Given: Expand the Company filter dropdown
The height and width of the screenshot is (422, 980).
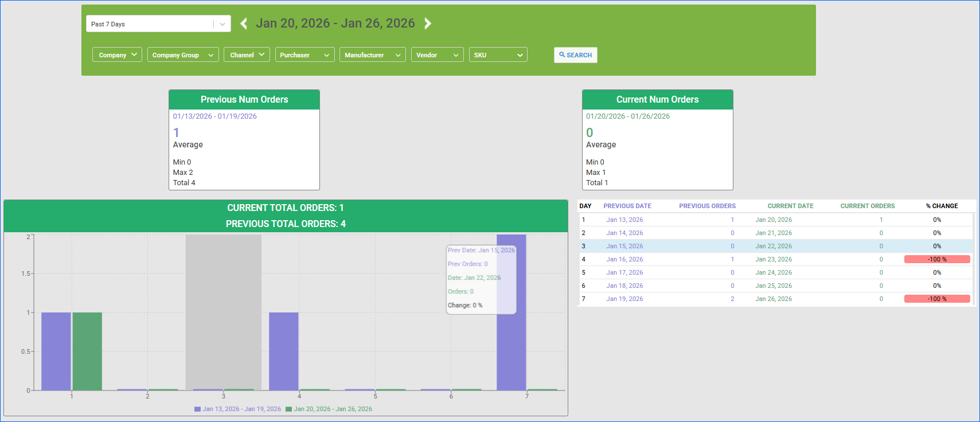Looking at the screenshot, I should tap(117, 55).
